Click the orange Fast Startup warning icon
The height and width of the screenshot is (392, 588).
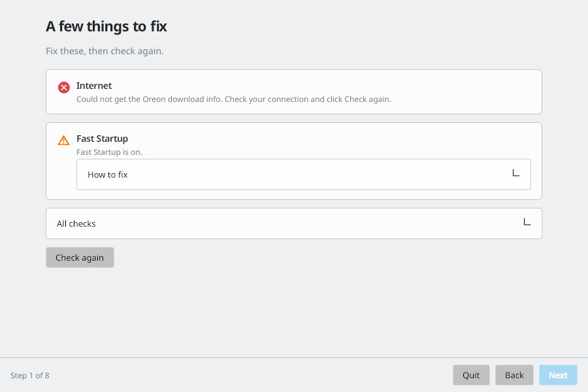click(64, 140)
